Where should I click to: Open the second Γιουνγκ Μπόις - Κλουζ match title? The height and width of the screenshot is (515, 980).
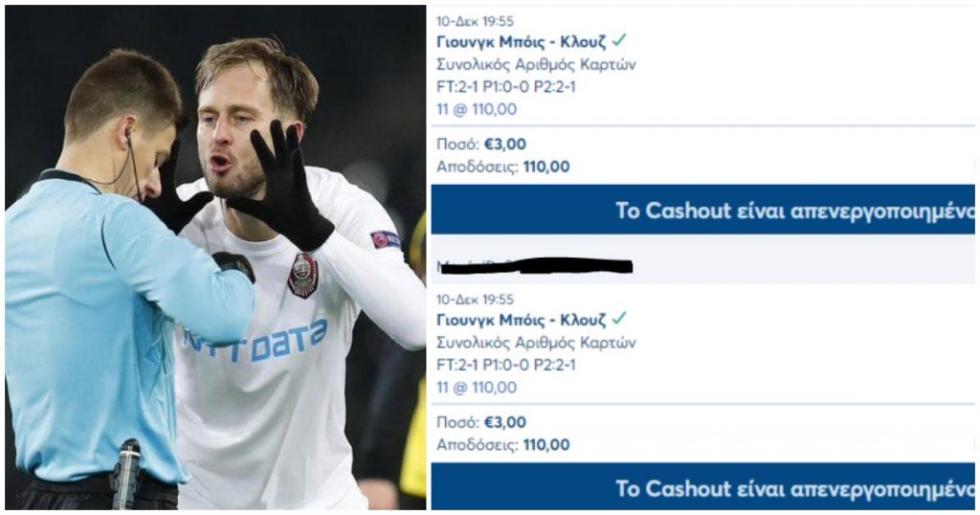coord(522,320)
